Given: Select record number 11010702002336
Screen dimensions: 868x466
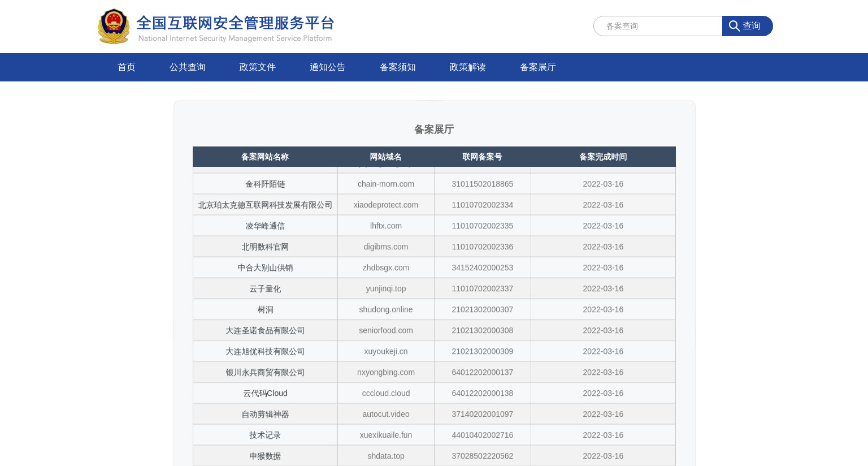Looking at the screenshot, I should point(483,247).
